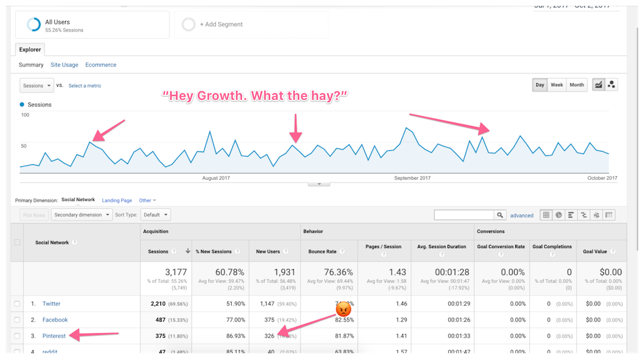Open the Secondary dimension dropdown
Screen dimensions: 644x359
[82, 215]
